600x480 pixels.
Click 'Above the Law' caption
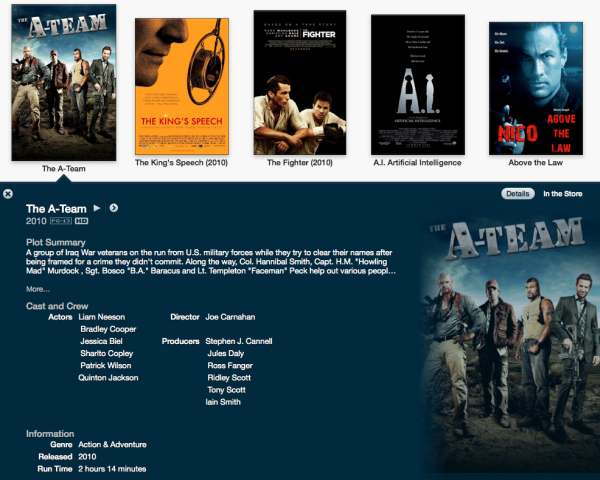tap(536, 163)
